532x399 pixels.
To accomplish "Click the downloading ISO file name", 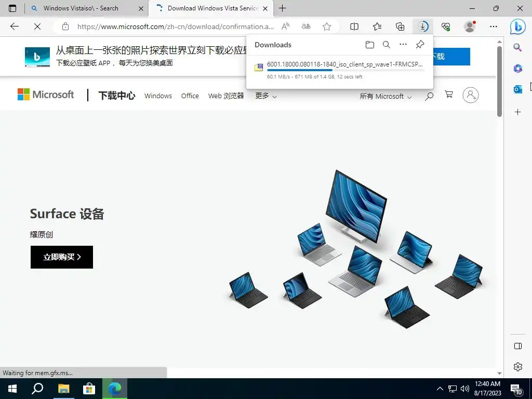I will [x=345, y=64].
